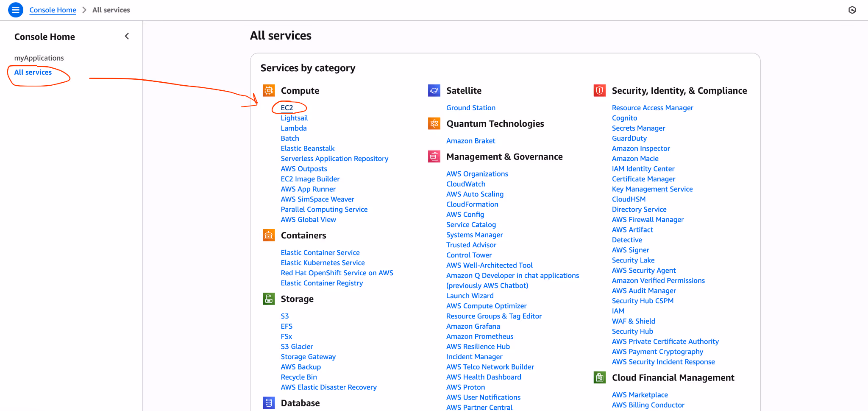The height and width of the screenshot is (411, 868).
Task: Open Trusted Advisor
Action: click(x=471, y=245)
